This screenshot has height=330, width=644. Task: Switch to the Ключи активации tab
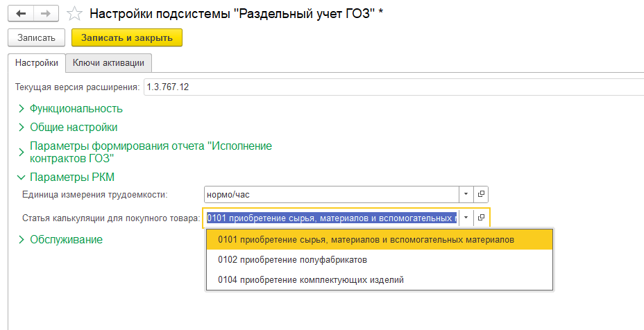(108, 62)
